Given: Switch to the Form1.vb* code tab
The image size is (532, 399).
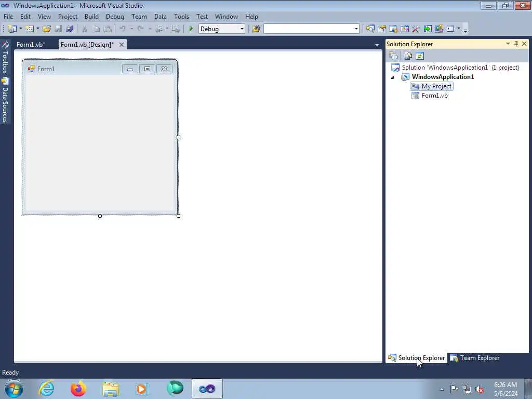Looking at the screenshot, I should pos(31,45).
